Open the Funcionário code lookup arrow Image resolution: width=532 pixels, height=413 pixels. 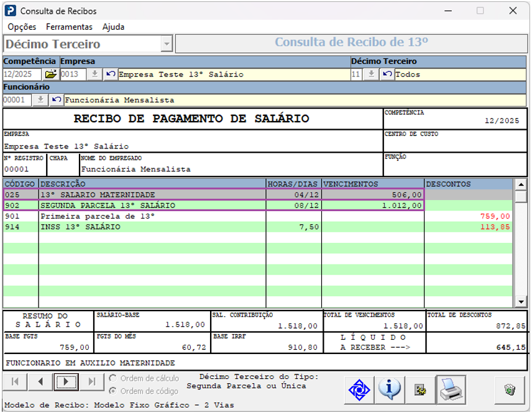coord(40,100)
